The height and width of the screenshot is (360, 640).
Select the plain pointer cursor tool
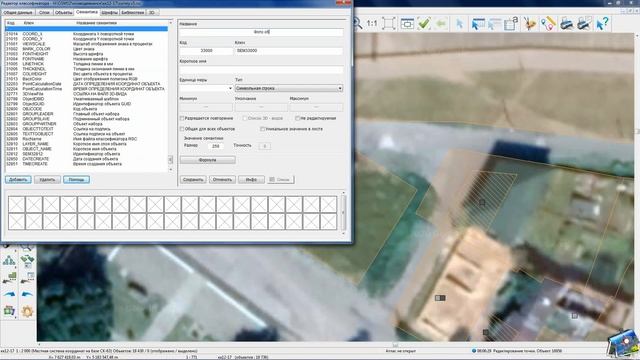coord(460,24)
